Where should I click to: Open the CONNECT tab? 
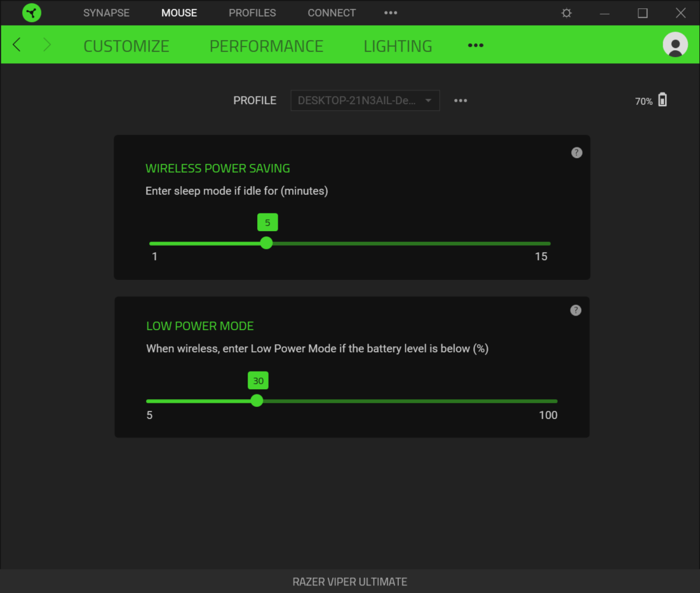[x=332, y=13]
